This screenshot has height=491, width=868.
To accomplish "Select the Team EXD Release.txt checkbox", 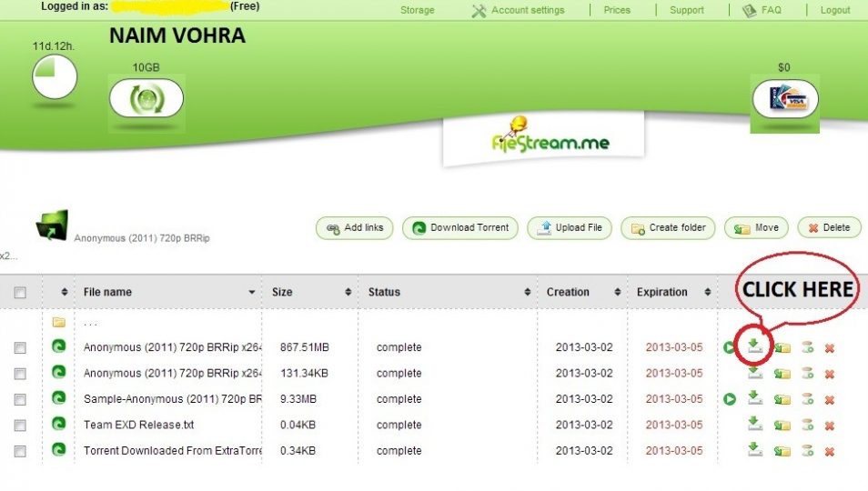I will (x=20, y=426).
